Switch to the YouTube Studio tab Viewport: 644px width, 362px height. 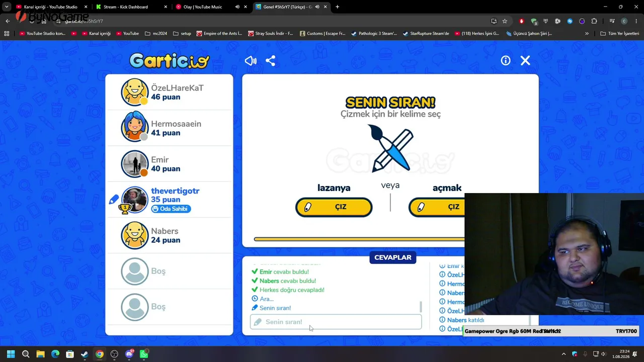52,7
